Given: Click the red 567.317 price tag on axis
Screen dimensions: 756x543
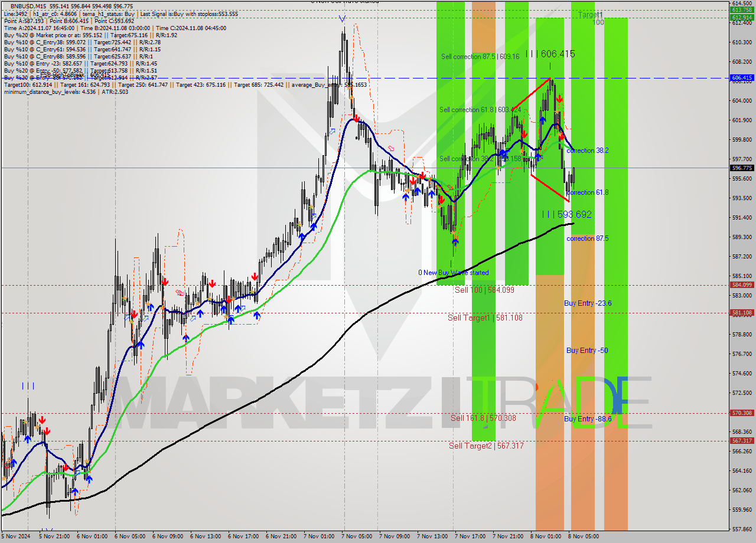Looking at the screenshot, I should tap(742, 440).
